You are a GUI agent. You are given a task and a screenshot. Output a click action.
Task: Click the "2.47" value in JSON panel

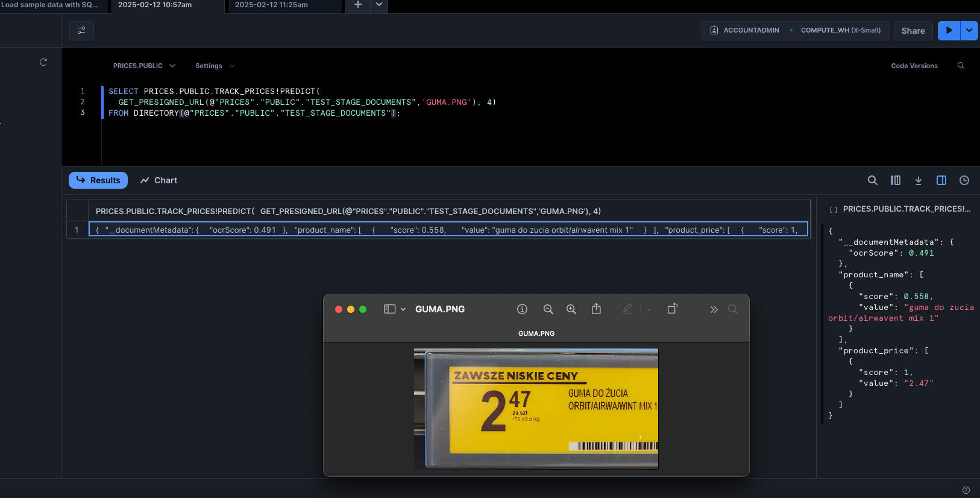[919, 383]
